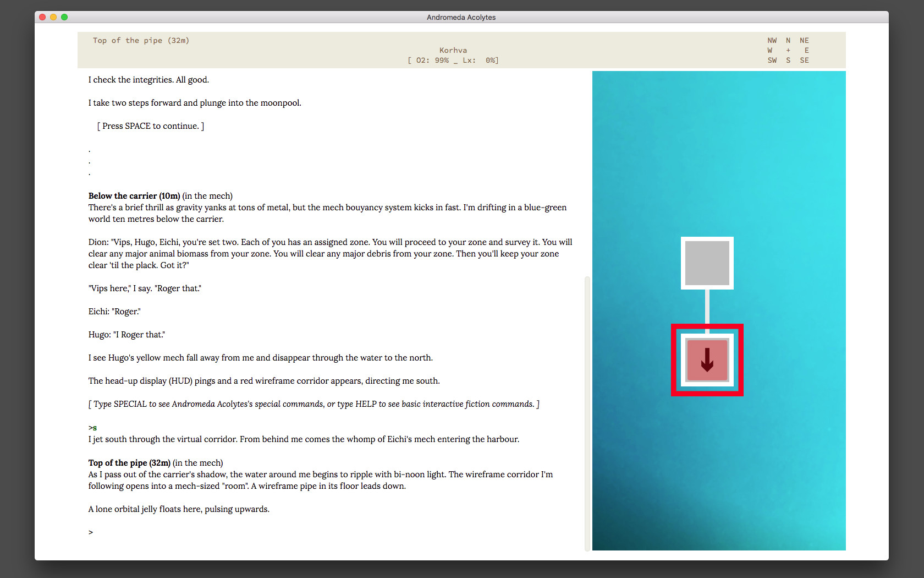Image resolution: width=924 pixels, height=578 pixels.
Task: Click the Korhva label in status bar
Action: point(453,51)
